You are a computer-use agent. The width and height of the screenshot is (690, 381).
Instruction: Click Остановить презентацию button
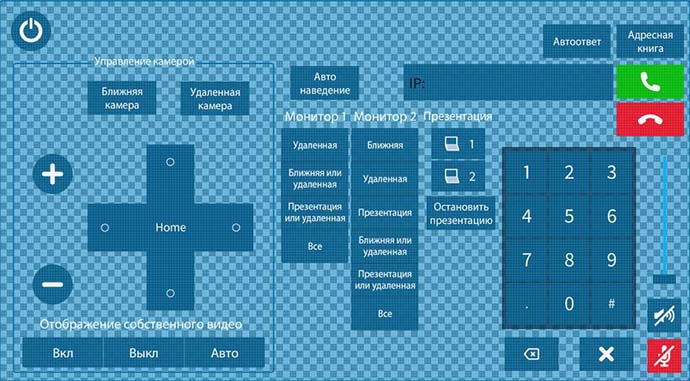tap(461, 213)
